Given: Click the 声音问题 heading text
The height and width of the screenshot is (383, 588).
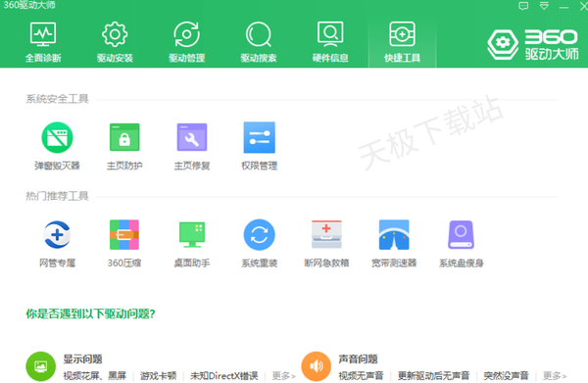Looking at the screenshot, I should [358, 359].
